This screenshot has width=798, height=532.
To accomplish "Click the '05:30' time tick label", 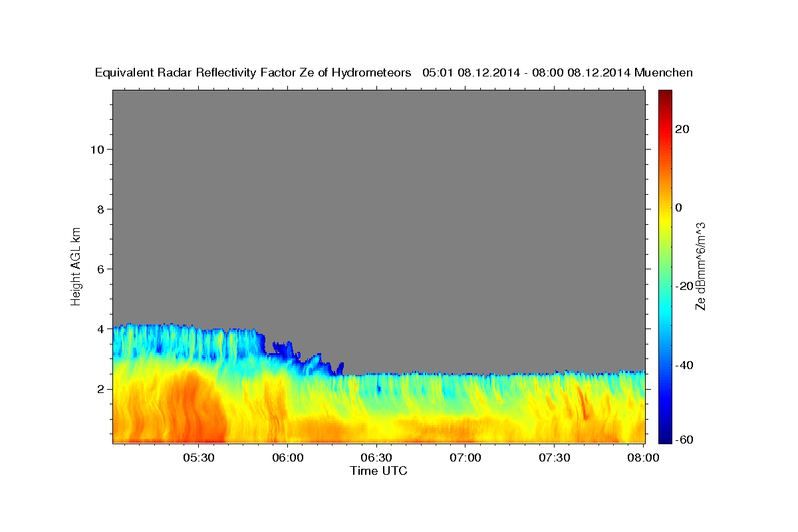I will [x=198, y=458].
